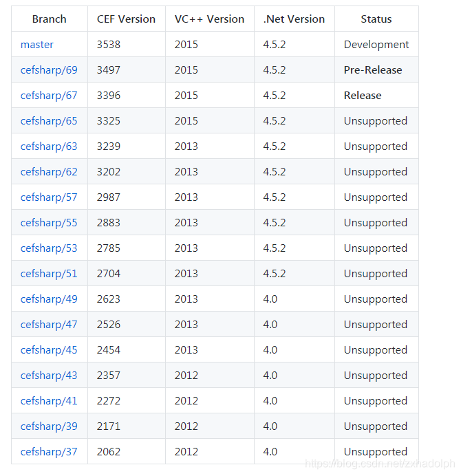Click the Branch column header

(50, 19)
